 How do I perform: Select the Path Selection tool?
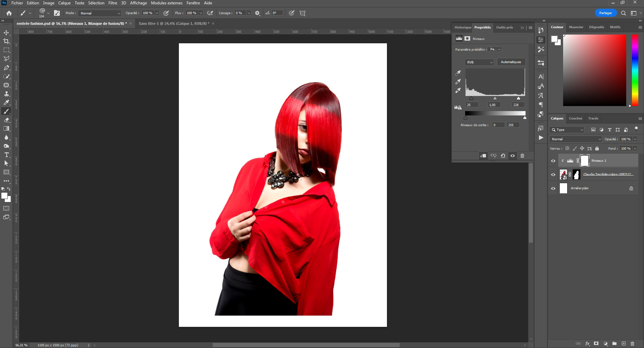pyautogui.click(x=6, y=163)
